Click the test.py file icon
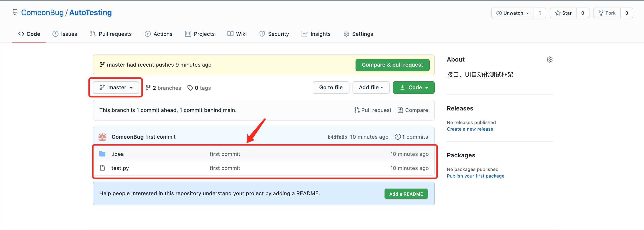Screen dimensions: 644x230 [x=102, y=168]
